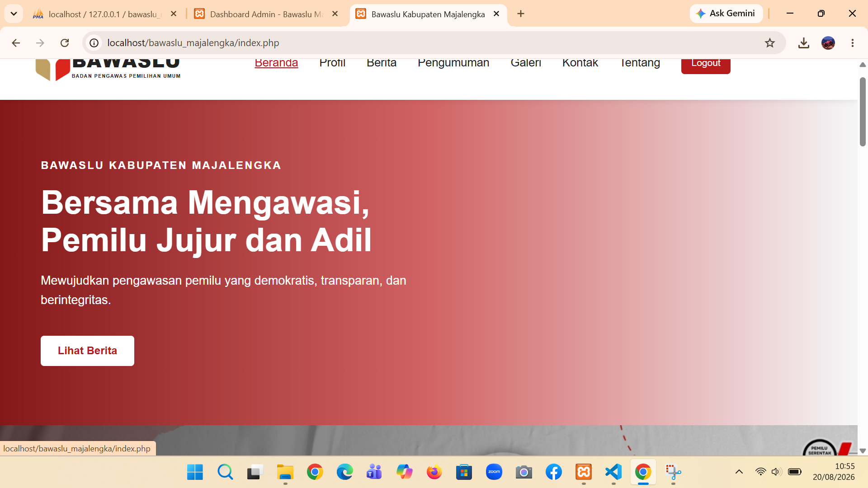
Task: Open Firefox from the taskbar
Action: [x=434, y=472]
